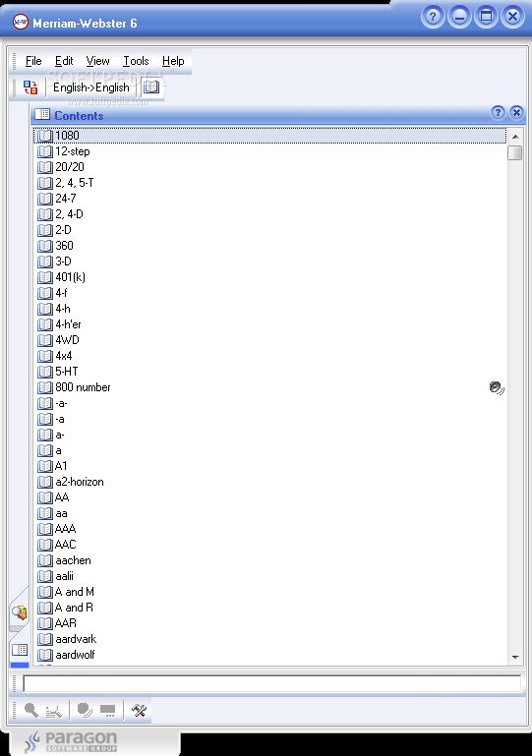The height and width of the screenshot is (756, 532).
Task: Open the English->English dictionary selector
Action: tap(91, 87)
